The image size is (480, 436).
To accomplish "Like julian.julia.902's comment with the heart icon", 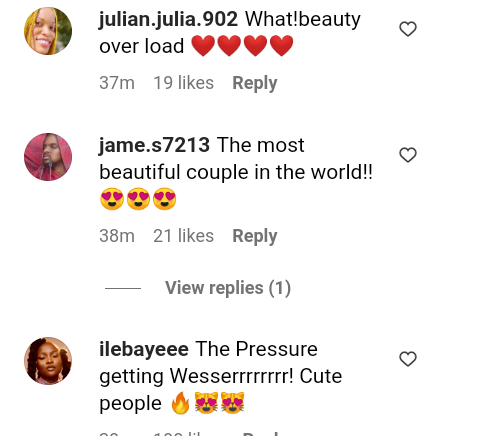I will (408, 29).
